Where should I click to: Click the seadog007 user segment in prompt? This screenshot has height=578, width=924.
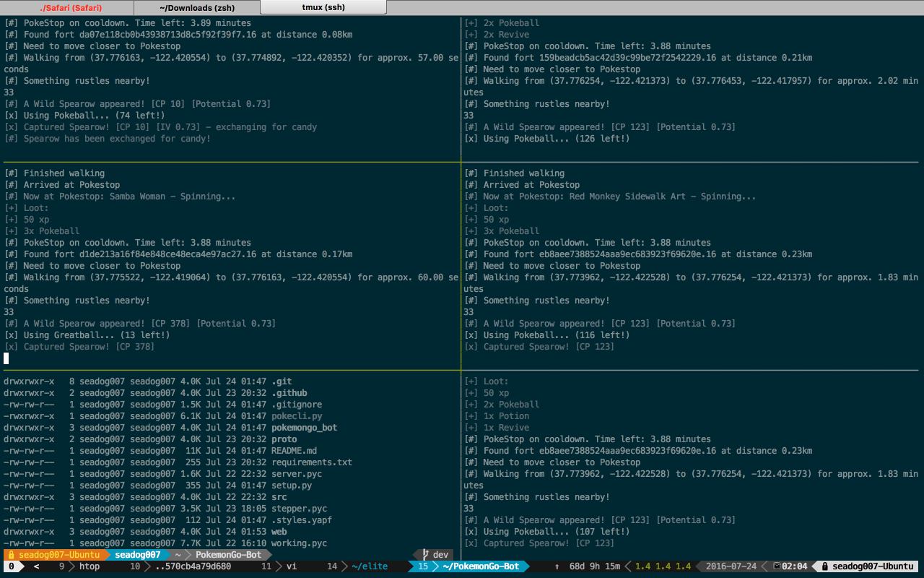[137, 555]
